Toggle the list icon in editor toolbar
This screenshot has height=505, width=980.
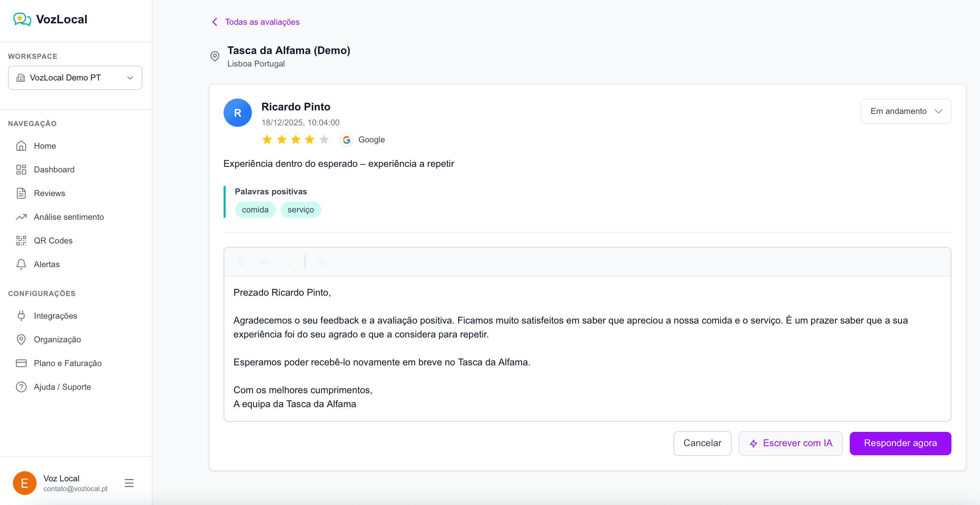point(321,262)
